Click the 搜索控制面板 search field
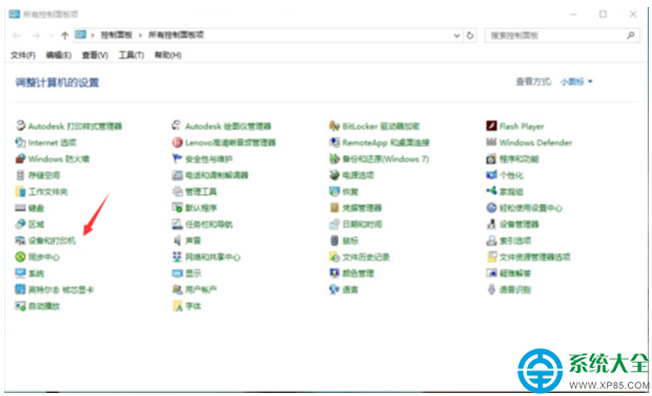 [562, 35]
